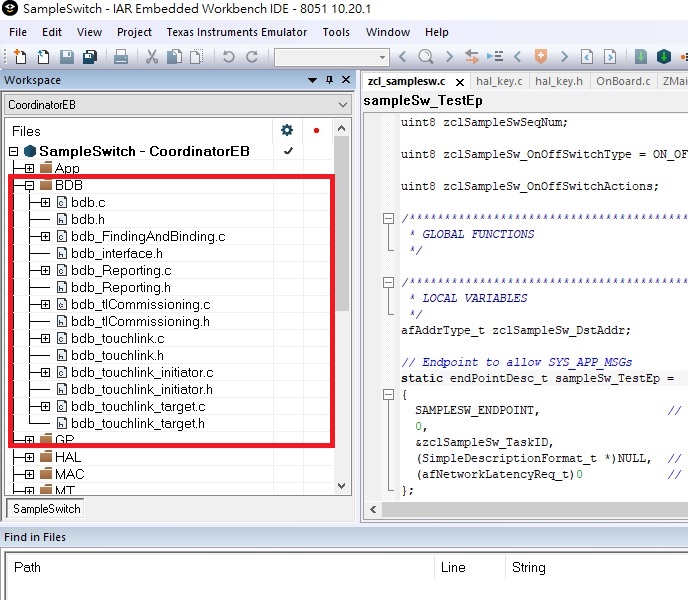The height and width of the screenshot is (600, 688).
Task: Click the Navigate Backward page icon
Action: pos(587,57)
